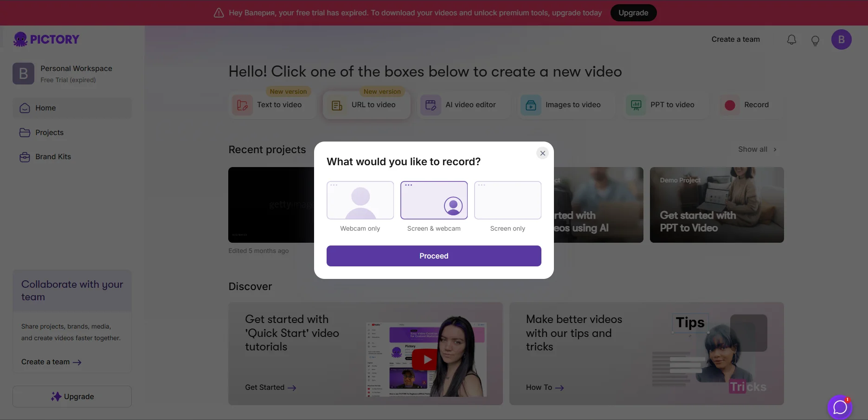Click the Show all chevron arrow
Screen dimensions: 868x420
(x=775, y=149)
